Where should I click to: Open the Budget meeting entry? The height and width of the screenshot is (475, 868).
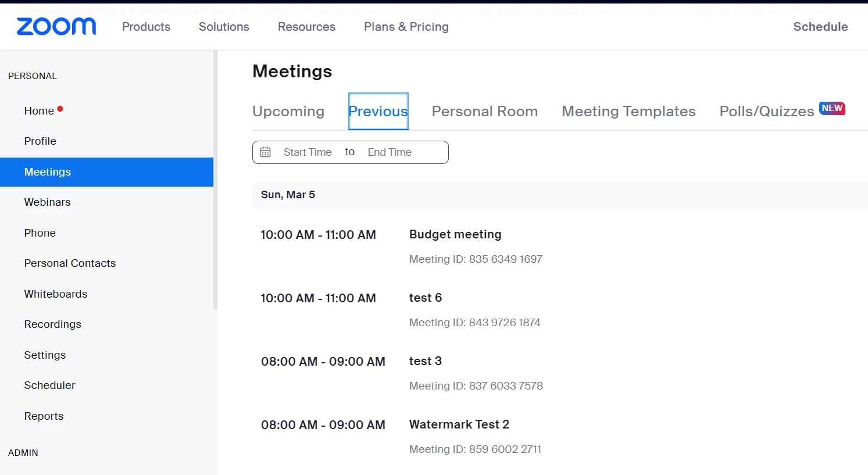tap(455, 234)
